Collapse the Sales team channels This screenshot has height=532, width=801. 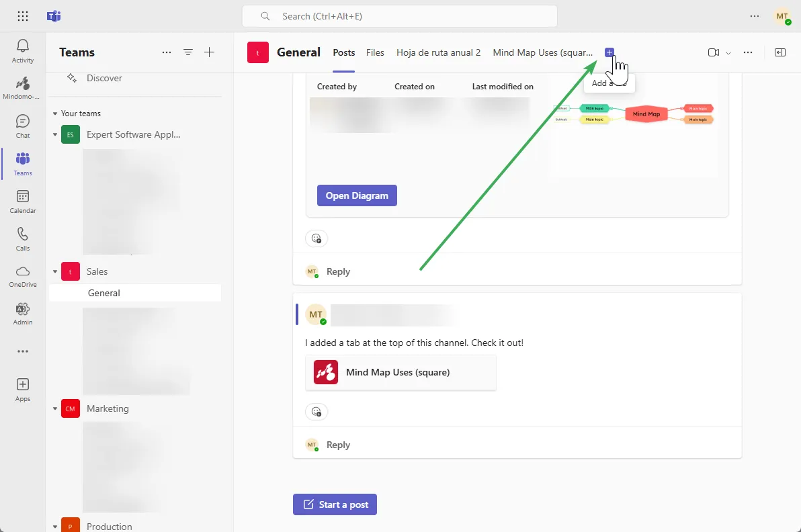click(x=55, y=271)
